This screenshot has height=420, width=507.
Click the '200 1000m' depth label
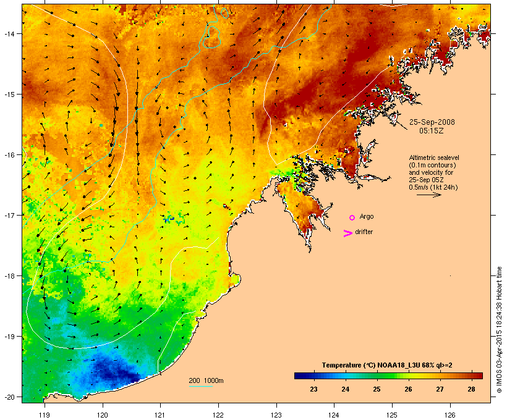pyautogui.click(x=206, y=380)
